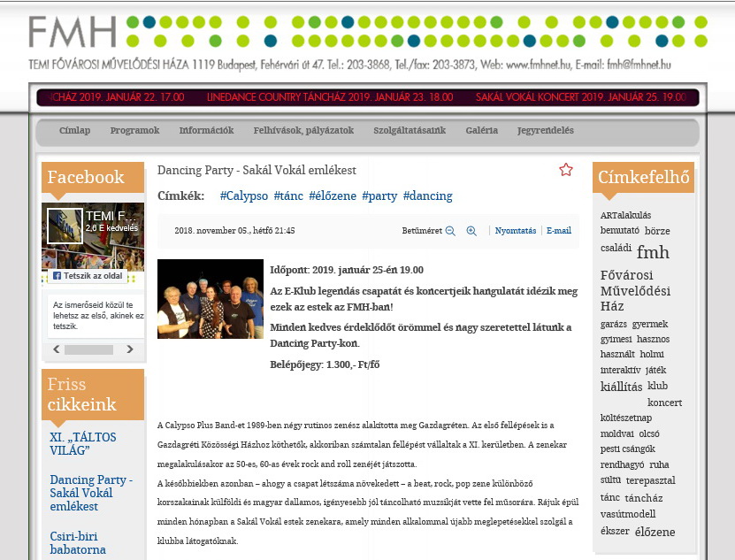Click the TEMI Facebook page profile thumbnail
Image resolution: width=735 pixels, height=560 pixels.
click(x=65, y=226)
